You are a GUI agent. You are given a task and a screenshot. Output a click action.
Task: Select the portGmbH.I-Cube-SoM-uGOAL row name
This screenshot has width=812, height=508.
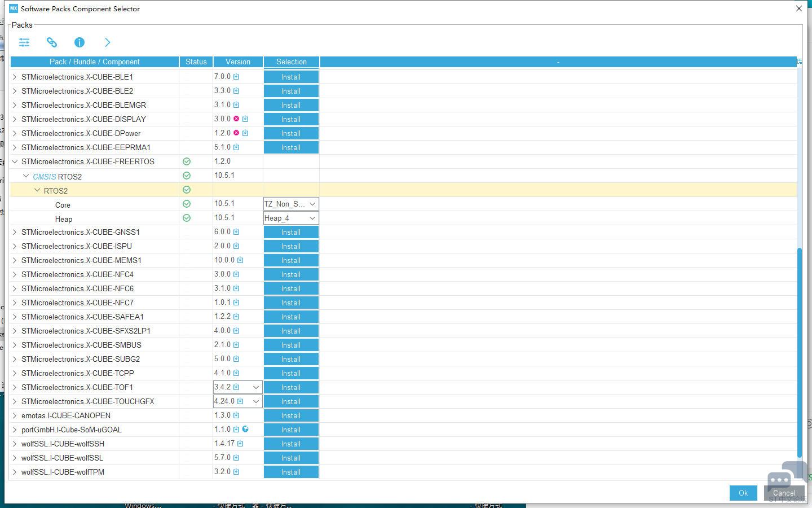click(x=72, y=430)
